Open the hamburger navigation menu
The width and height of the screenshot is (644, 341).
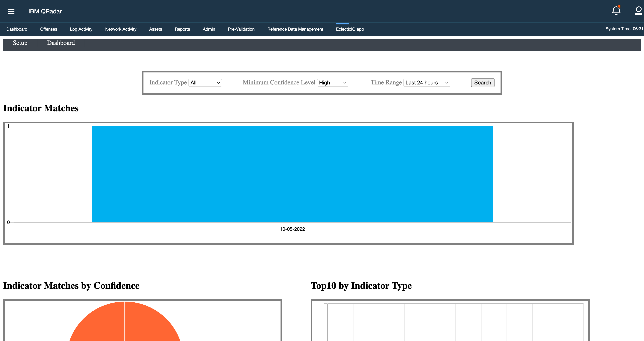pos(11,11)
